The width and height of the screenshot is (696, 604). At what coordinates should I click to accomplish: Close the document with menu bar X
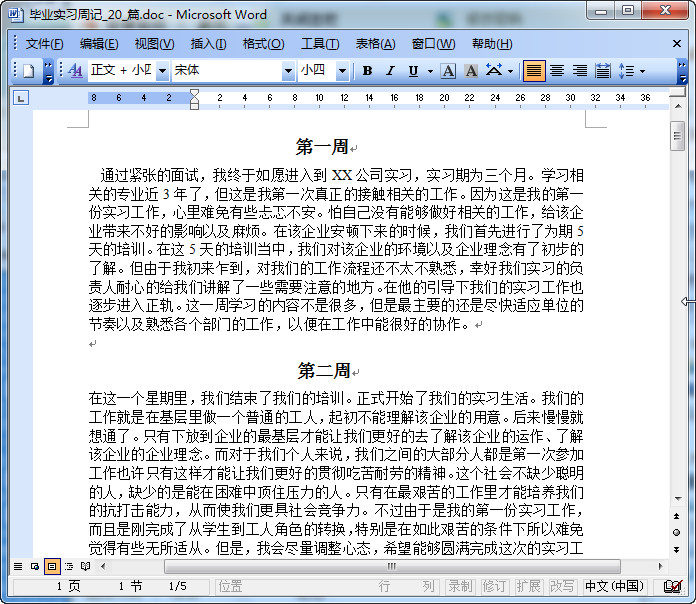point(676,43)
